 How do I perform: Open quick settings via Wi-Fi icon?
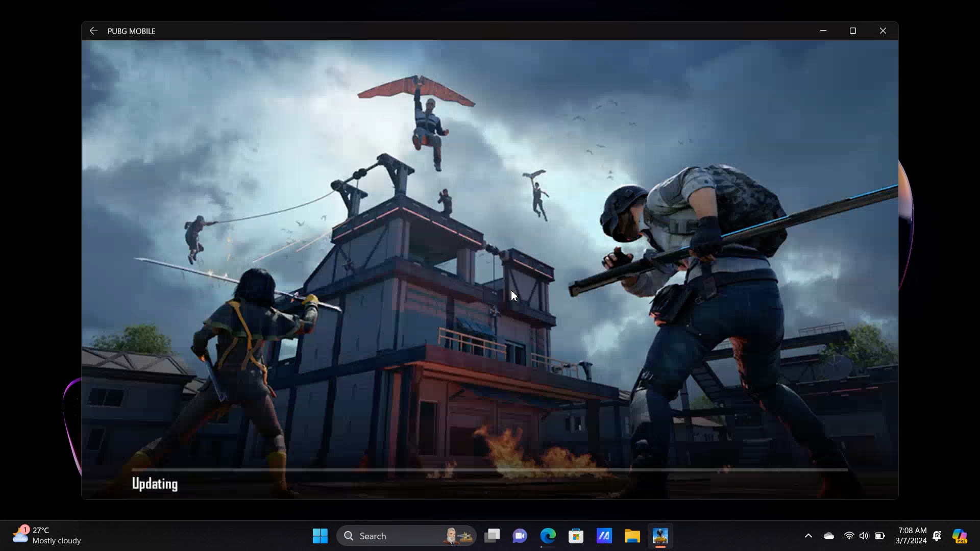coord(849,536)
